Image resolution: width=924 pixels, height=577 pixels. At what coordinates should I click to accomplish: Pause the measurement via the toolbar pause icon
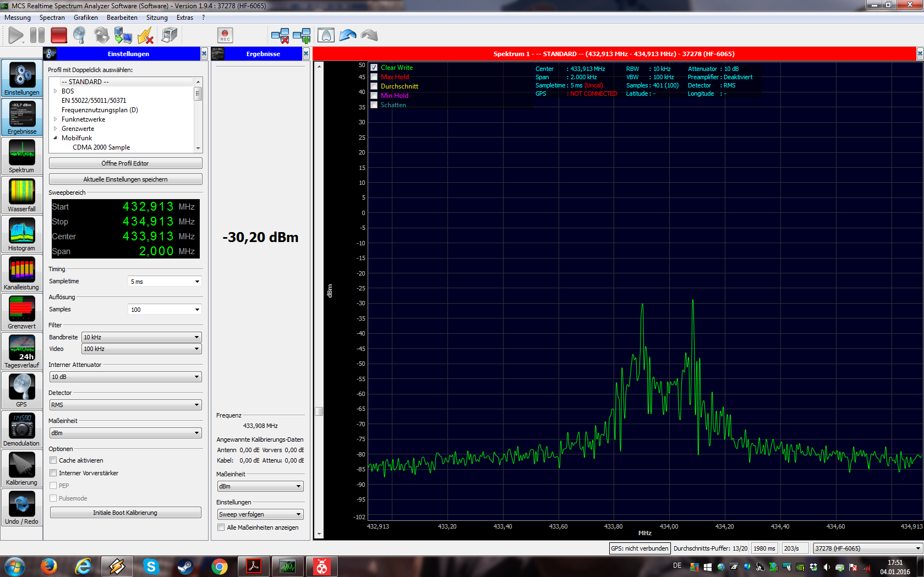(37, 36)
